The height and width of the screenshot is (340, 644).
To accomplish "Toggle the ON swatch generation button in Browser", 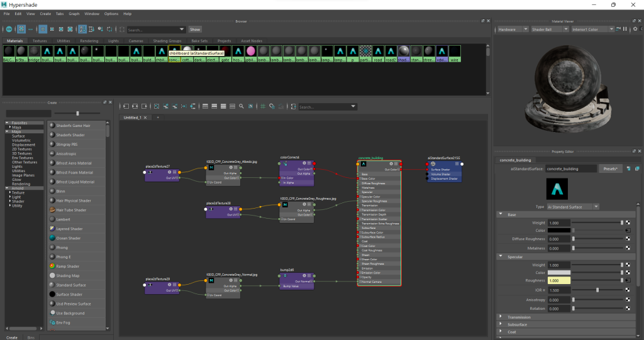I will (9, 29).
